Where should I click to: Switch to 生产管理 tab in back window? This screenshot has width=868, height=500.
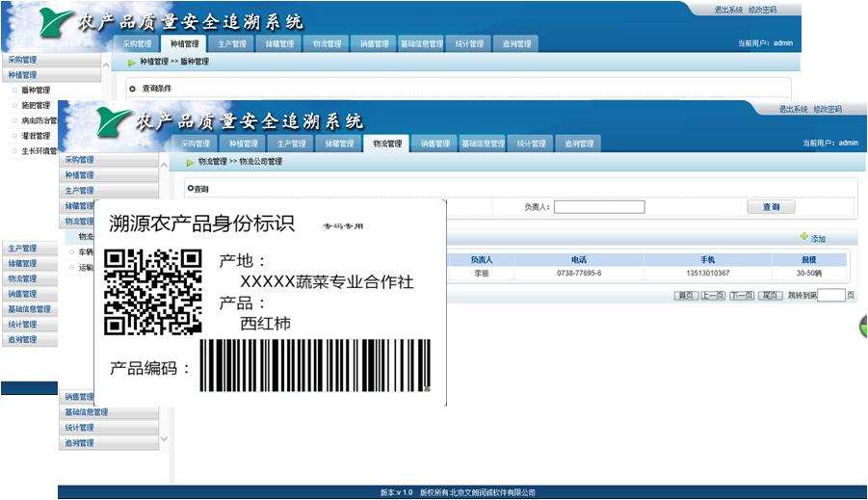(x=232, y=44)
